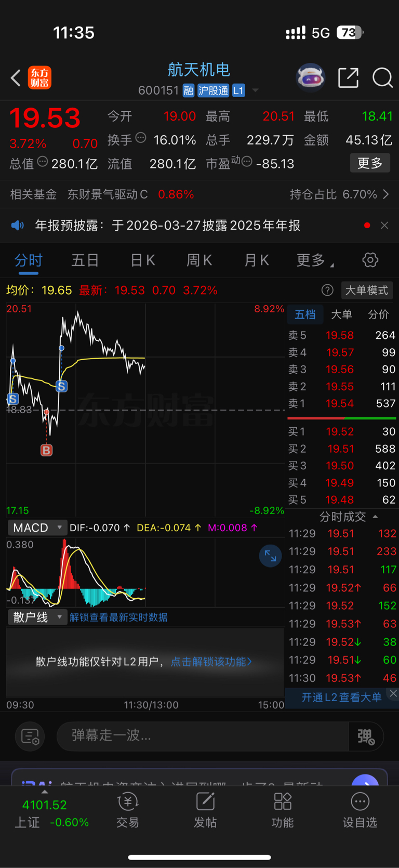
Task: Click 点击解锁该功能 link
Action: pos(211,662)
